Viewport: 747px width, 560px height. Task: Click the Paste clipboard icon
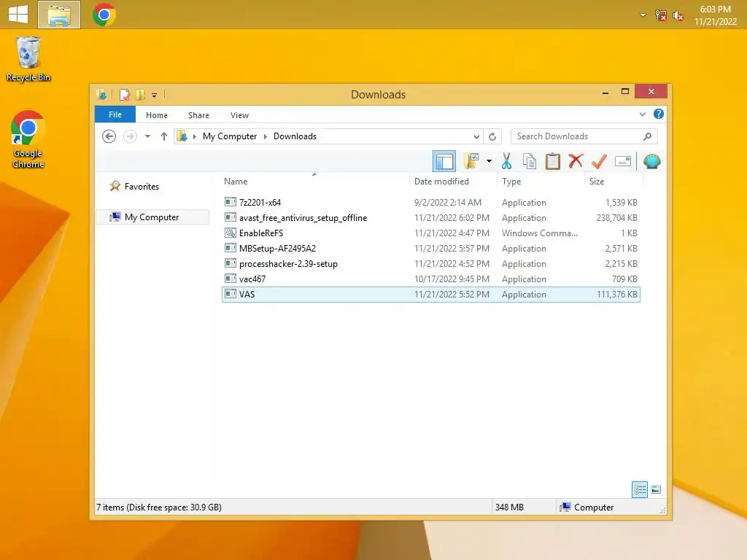pyautogui.click(x=553, y=161)
